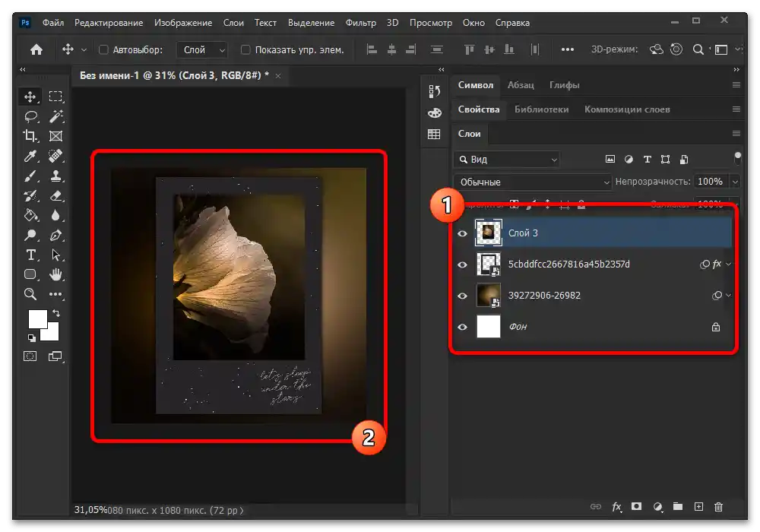Toggle the layer filtering switch
The width and height of the screenshot is (760, 532).
tap(738, 158)
